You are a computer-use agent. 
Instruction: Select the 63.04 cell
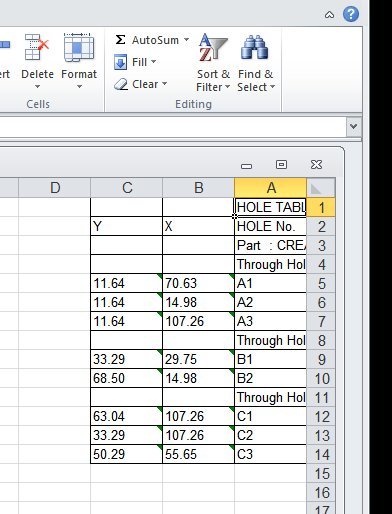click(x=126, y=416)
